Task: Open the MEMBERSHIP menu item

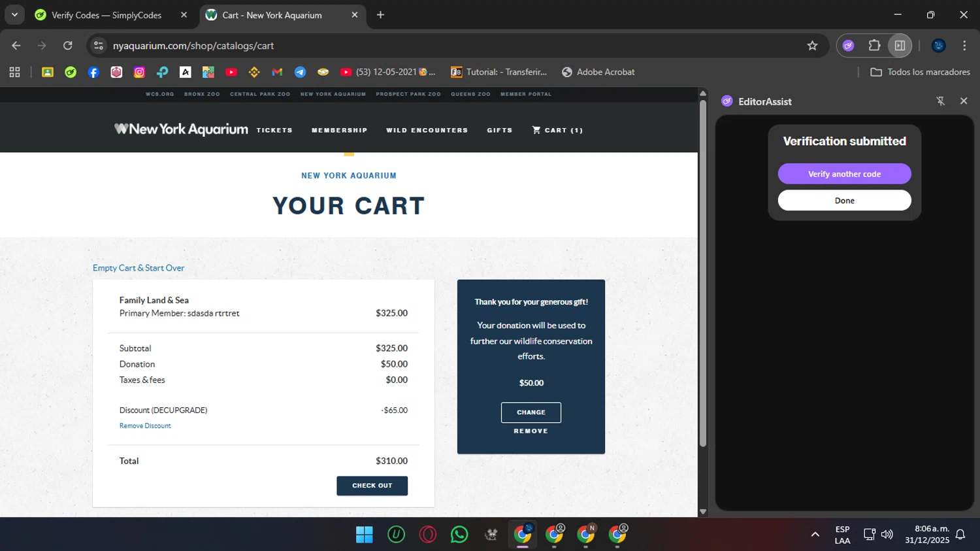Action: [x=340, y=130]
